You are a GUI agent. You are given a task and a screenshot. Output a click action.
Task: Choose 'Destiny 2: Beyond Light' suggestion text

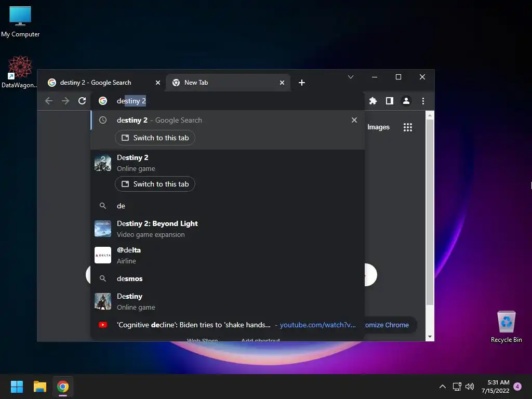157,223
